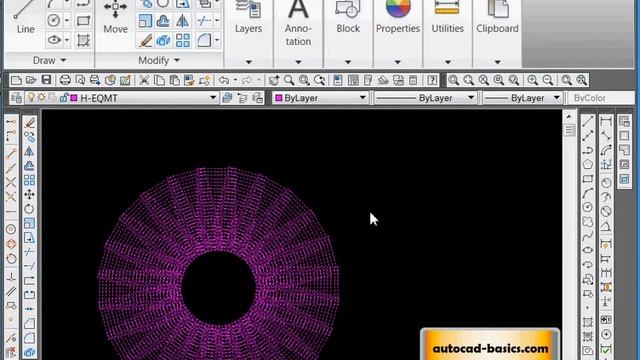Open the Layers ribbon panel
This screenshot has height=360, width=640.
click(x=248, y=33)
